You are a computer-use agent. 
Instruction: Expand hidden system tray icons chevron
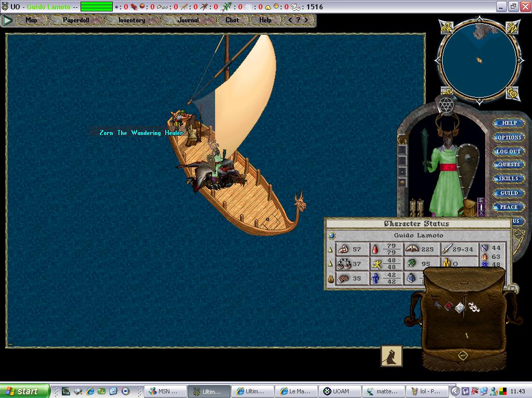click(455, 391)
